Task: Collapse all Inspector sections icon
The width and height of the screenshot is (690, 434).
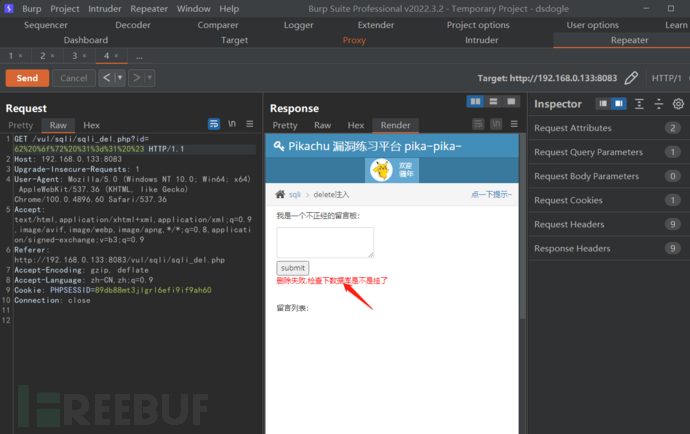Action: pyautogui.click(x=658, y=104)
